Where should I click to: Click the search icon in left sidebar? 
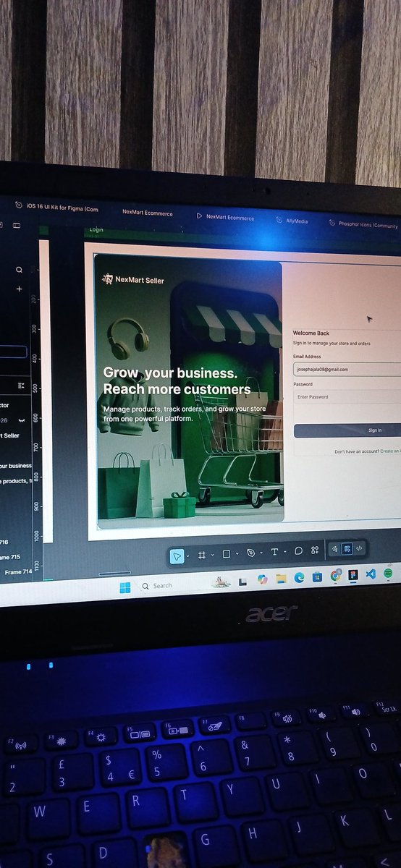point(20,270)
